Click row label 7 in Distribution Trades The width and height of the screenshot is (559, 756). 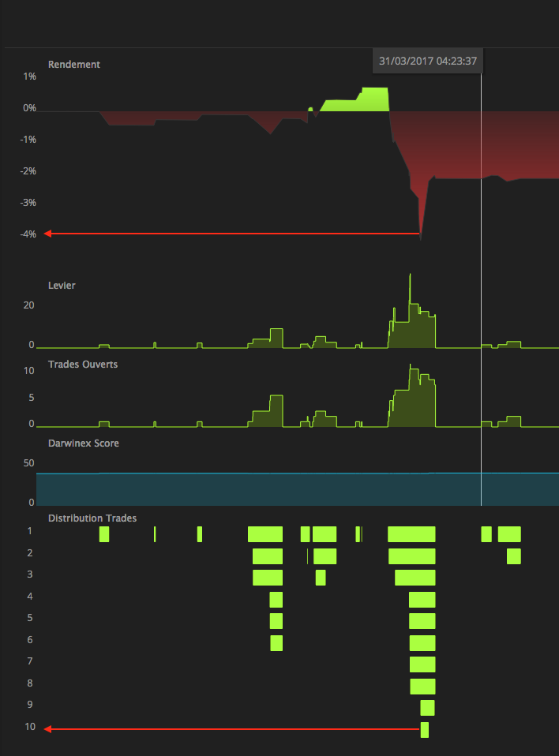point(30,661)
